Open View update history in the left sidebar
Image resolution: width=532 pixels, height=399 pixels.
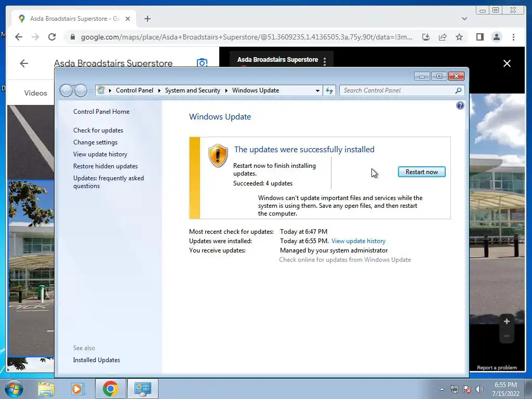(x=100, y=154)
